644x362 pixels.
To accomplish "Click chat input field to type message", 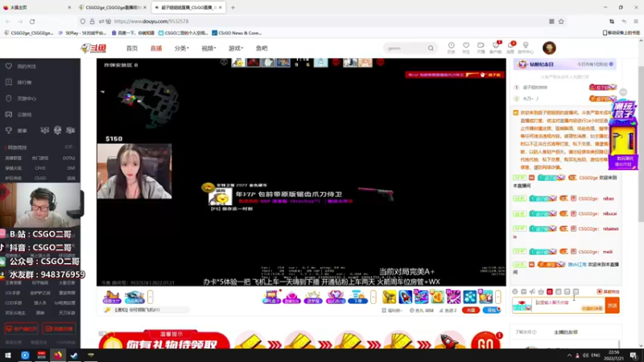I will coord(568,306).
